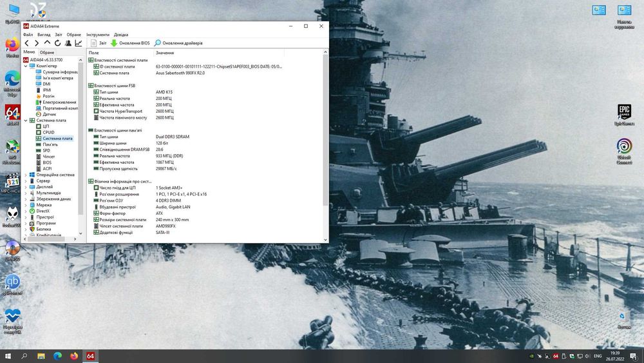Select ЦП in the tree

point(46,126)
